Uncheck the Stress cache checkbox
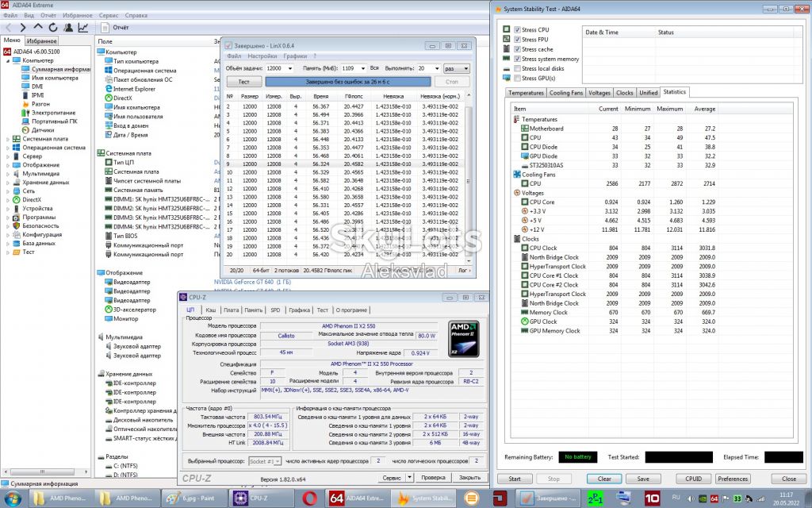The width and height of the screenshot is (812, 508). (x=517, y=49)
